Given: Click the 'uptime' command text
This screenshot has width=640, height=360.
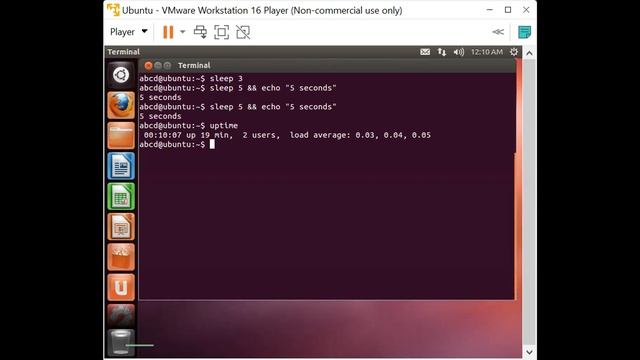Looking at the screenshot, I should tap(224, 126).
